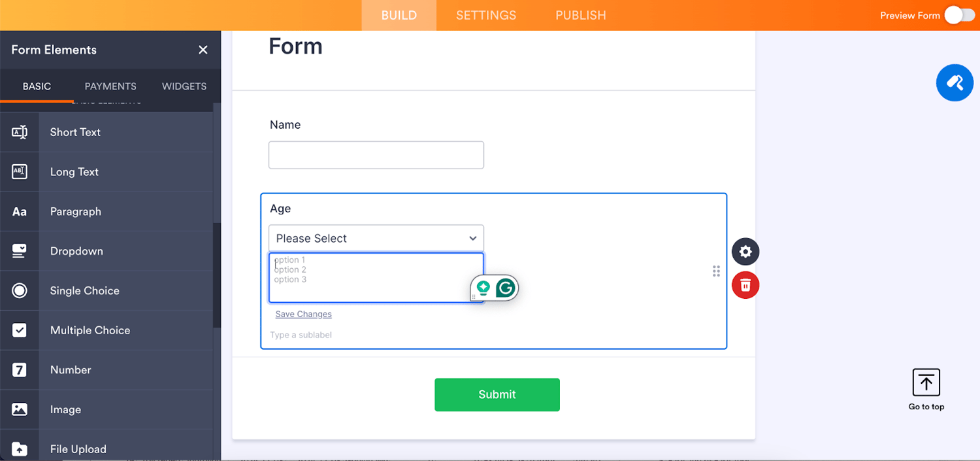This screenshot has width=980, height=461.
Task: Insert a Paragraph element
Action: tap(75, 211)
